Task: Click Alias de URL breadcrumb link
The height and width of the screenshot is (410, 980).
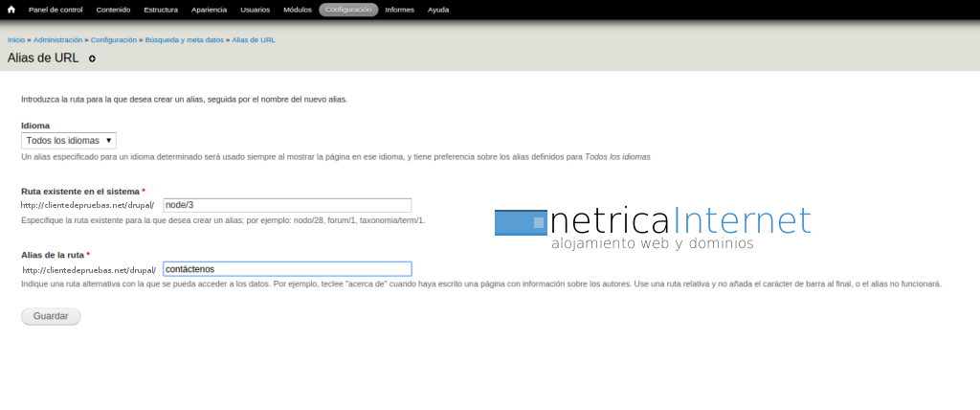Action: pyautogui.click(x=254, y=40)
